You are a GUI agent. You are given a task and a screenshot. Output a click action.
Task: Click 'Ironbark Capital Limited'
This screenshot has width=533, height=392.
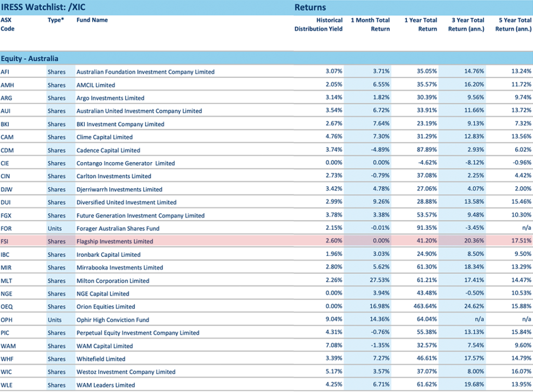[x=108, y=255]
